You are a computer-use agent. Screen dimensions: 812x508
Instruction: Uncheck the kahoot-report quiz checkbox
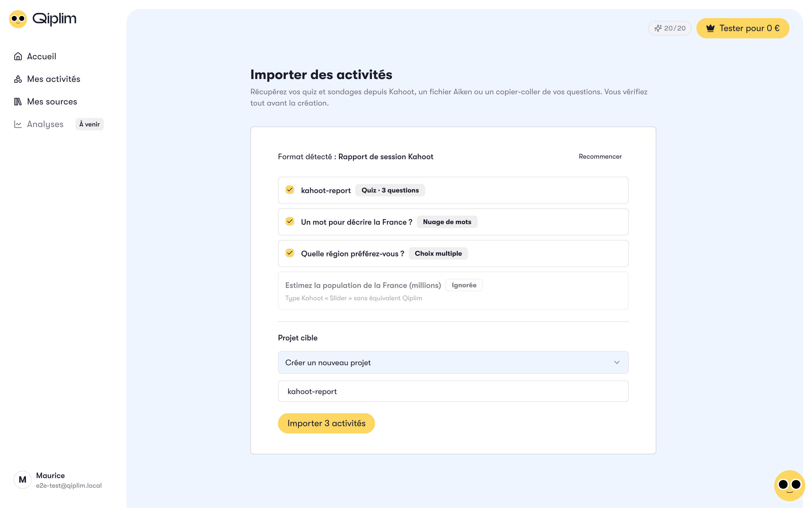click(x=290, y=190)
